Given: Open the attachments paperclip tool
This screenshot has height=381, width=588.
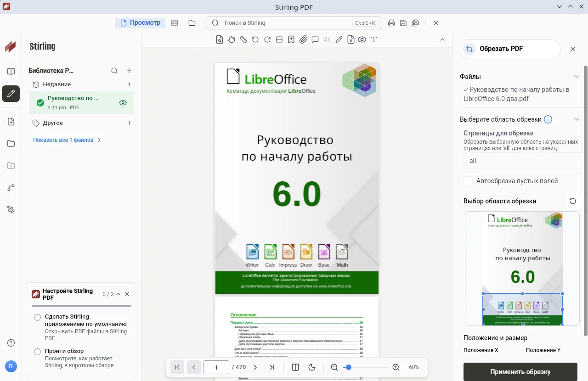Looking at the screenshot, I should click(x=303, y=39).
